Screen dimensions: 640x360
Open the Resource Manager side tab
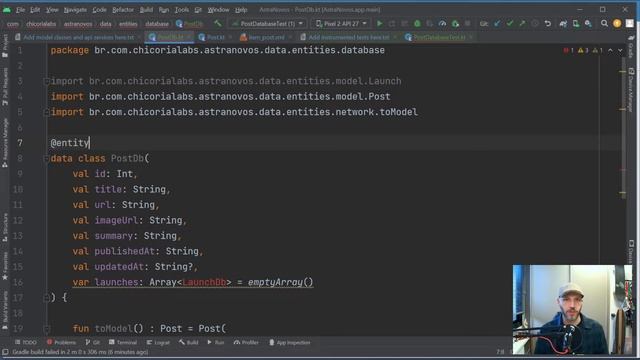point(5,143)
